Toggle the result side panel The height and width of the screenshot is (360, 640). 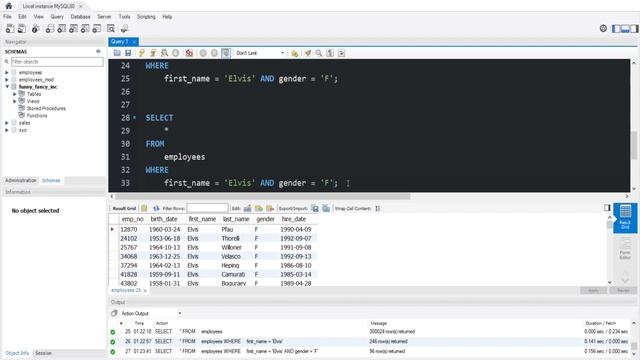click(x=607, y=208)
